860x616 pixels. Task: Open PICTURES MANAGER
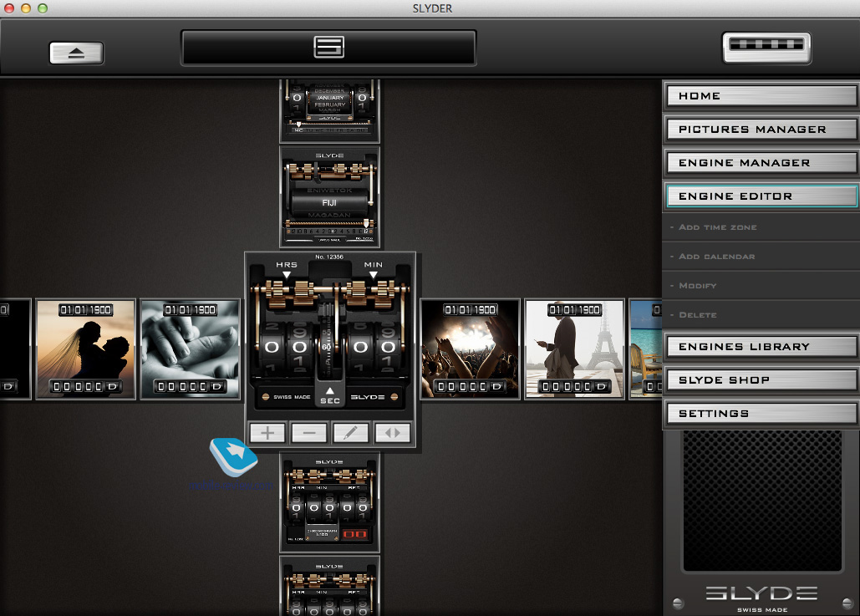762,130
